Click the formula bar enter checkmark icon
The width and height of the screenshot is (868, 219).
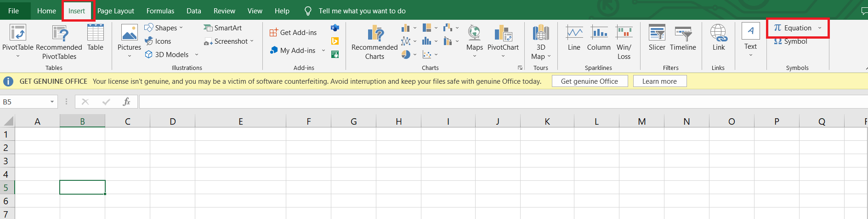pos(106,102)
